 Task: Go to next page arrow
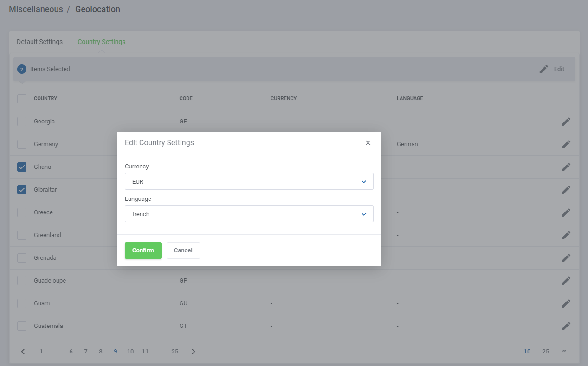coord(194,352)
